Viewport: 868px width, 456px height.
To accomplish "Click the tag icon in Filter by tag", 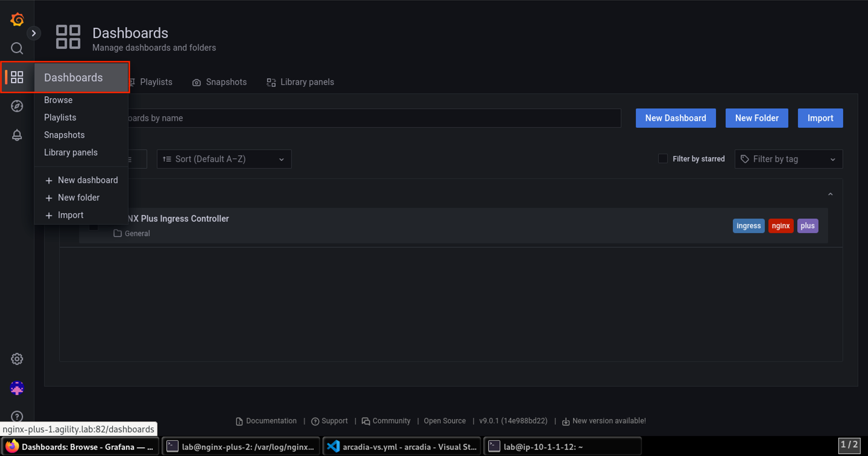I will [745, 159].
